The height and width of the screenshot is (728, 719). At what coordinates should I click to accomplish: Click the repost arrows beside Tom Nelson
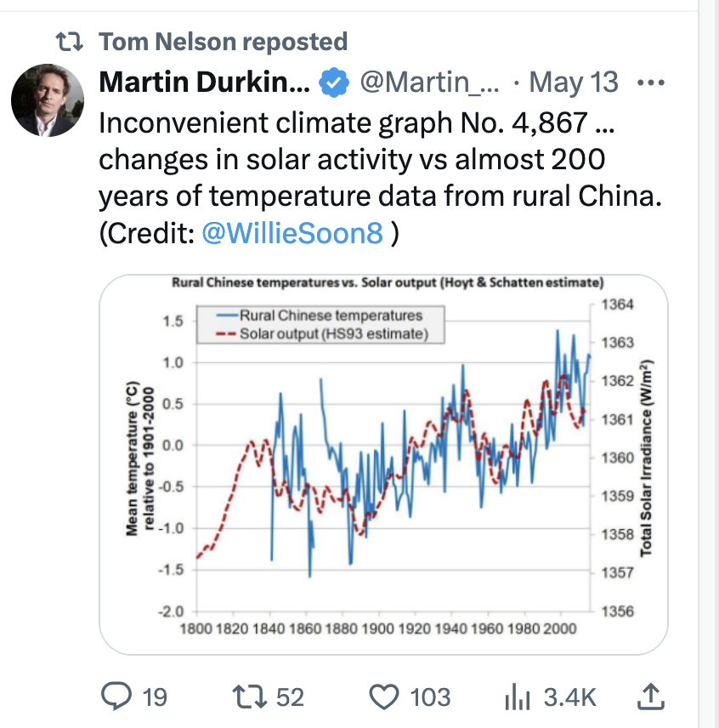70,42
